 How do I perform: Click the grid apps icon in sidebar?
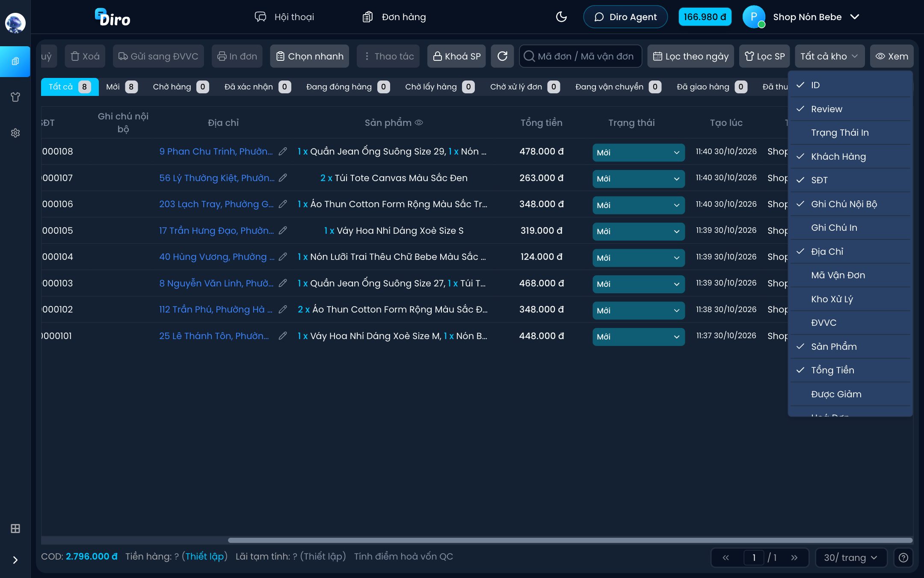point(15,529)
